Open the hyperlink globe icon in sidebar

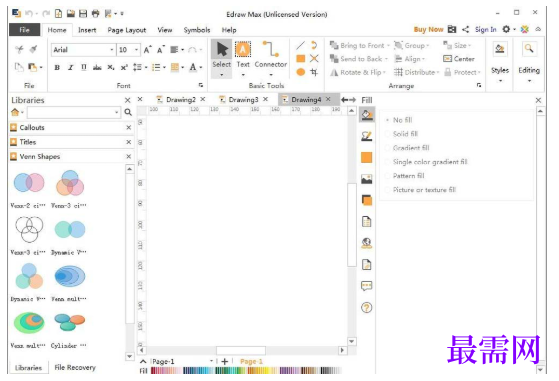(367, 243)
